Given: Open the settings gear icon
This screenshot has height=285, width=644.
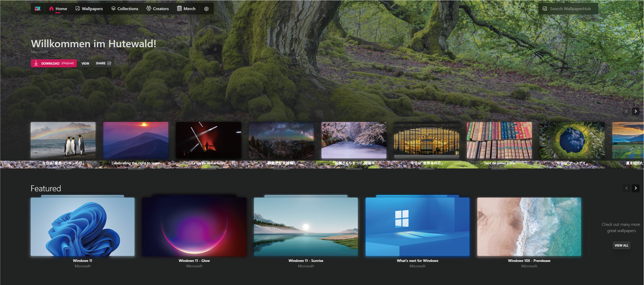Looking at the screenshot, I should [206, 9].
